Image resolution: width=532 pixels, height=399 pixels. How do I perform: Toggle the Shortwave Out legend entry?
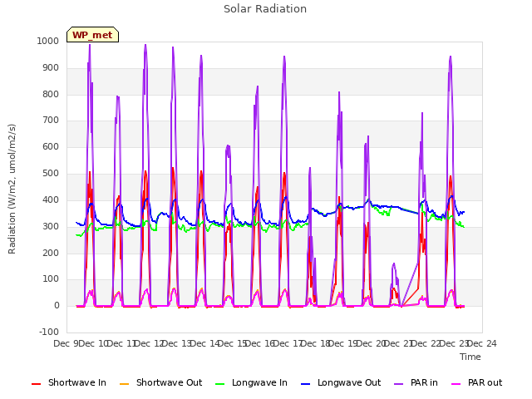click(x=160, y=382)
